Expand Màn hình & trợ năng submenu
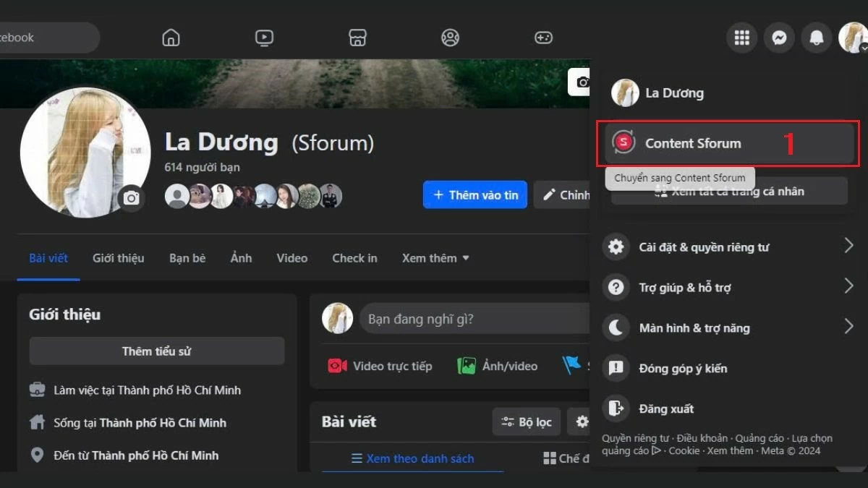 [728, 328]
